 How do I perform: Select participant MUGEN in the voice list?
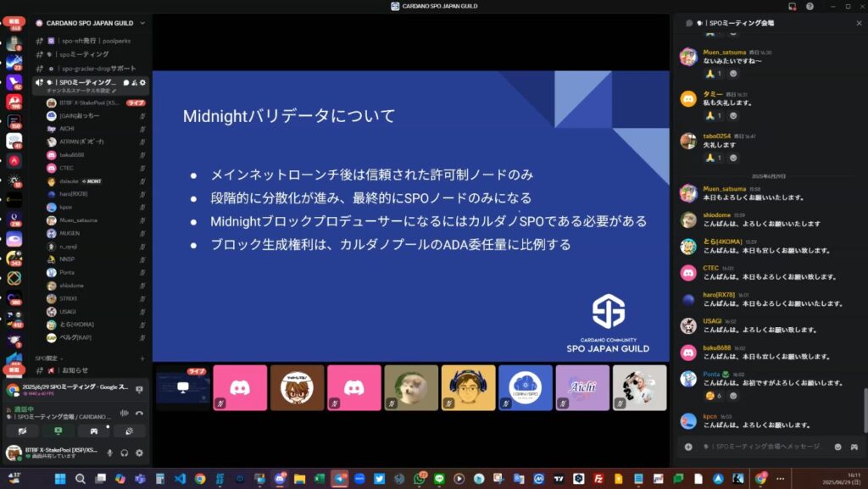(x=96, y=233)
